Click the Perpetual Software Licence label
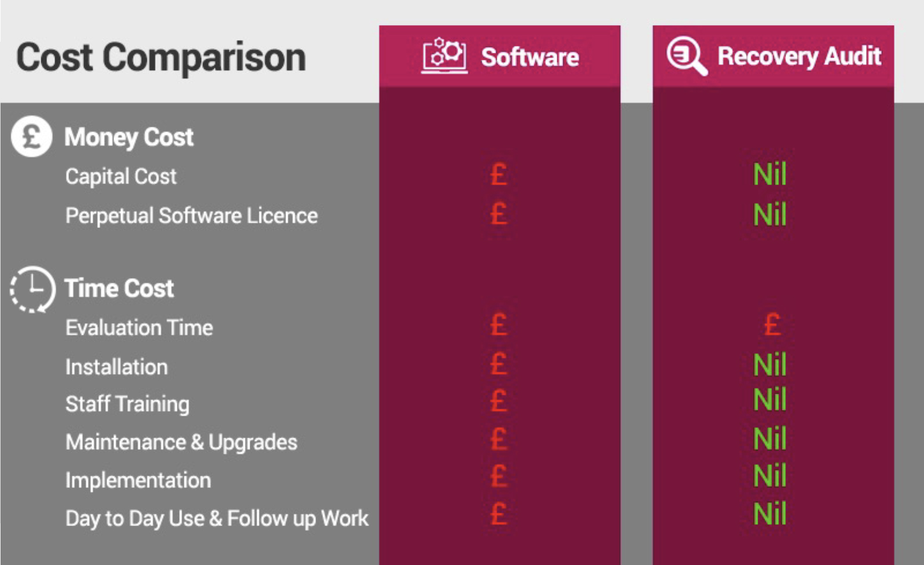 click(x=191, y=216)
